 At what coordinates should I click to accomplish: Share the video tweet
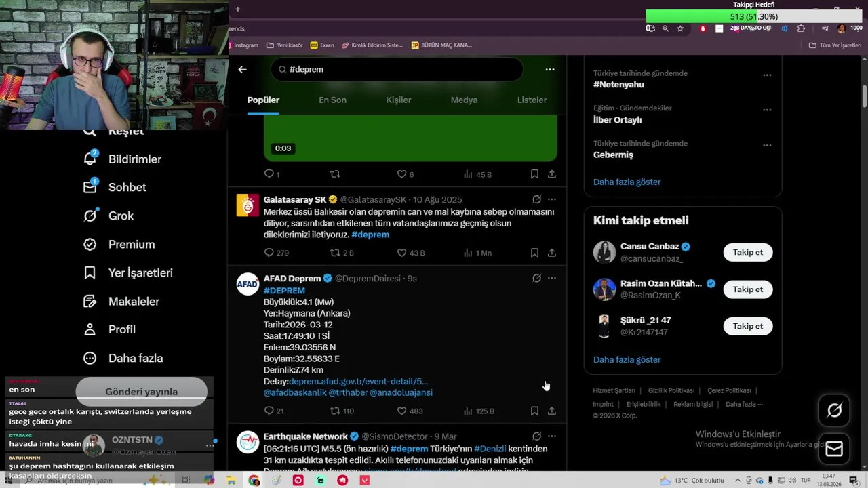tap(552, 174)
